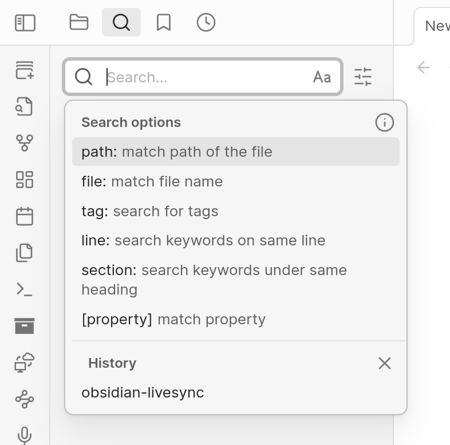Open search options info help icon
The image size is (450, 445).
[385, 122]
